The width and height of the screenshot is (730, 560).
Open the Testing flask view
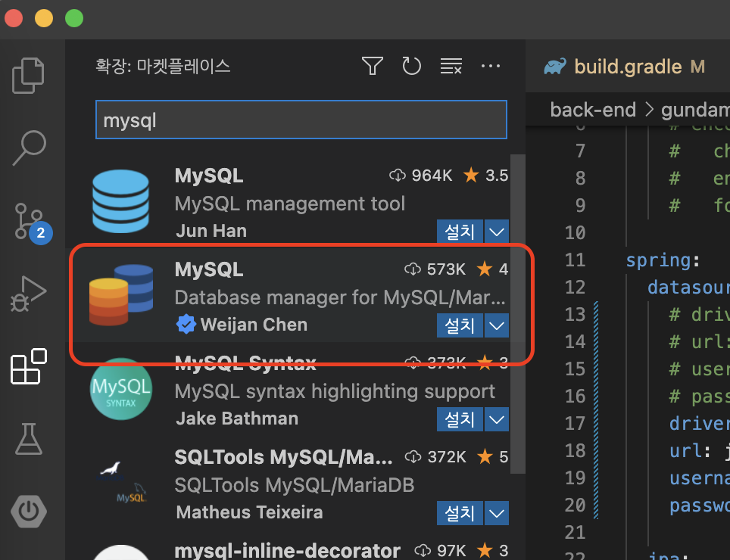coord(29,439)
